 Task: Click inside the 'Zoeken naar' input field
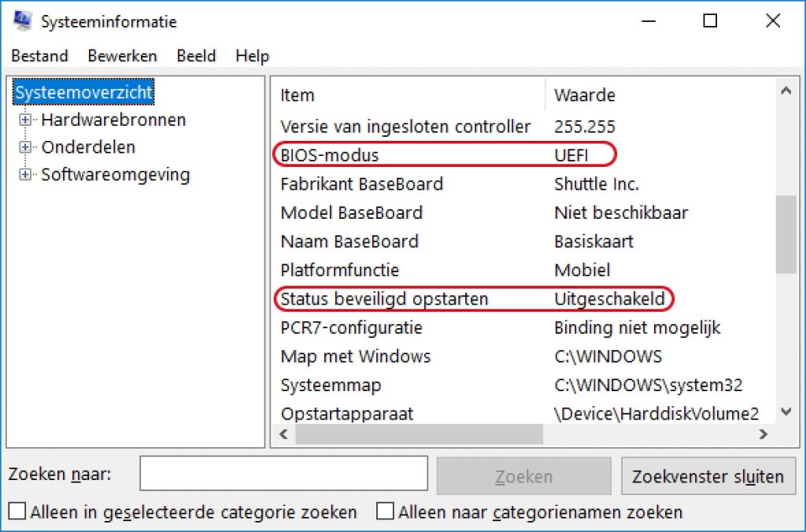(283, 473)
